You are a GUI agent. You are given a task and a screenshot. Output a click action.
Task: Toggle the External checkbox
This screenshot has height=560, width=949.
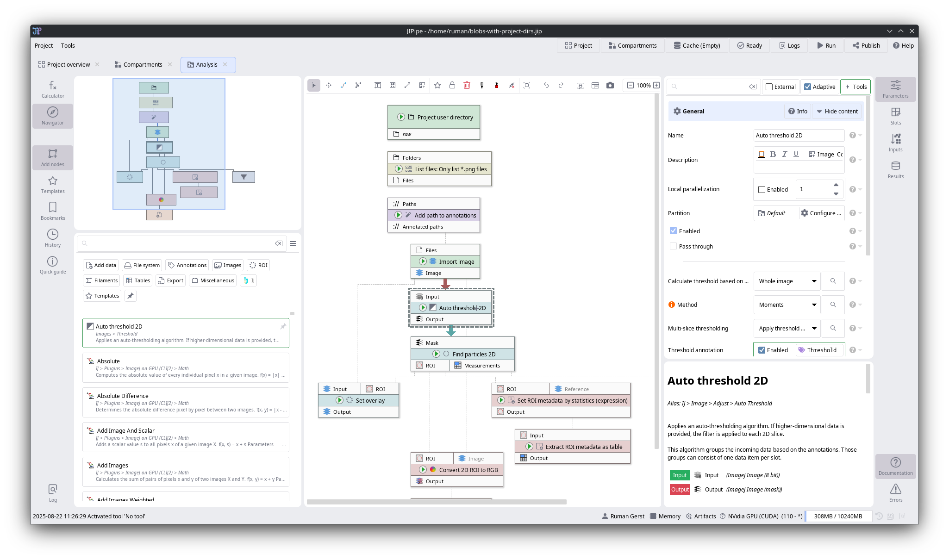[769, 87]
